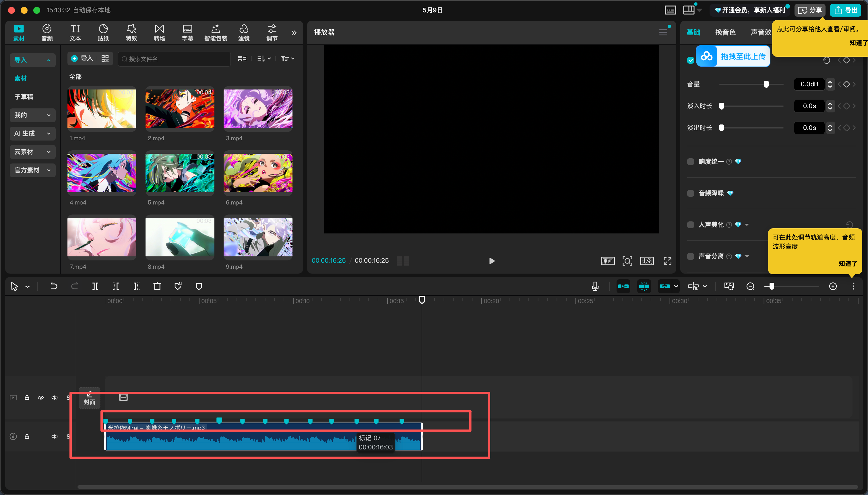The width and height of the screenshot is (868, 495).
Task: Zoom out the timeline
Action: 750,286
